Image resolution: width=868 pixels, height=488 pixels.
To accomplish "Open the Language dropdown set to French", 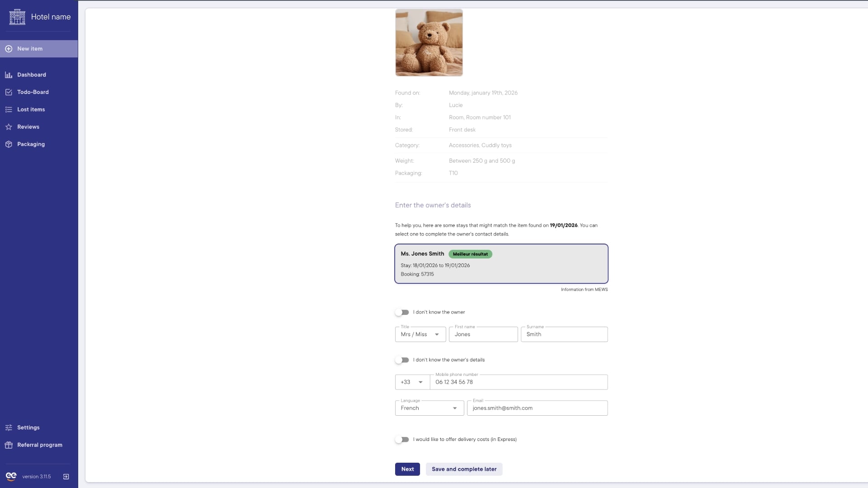I will click(429, 408).
